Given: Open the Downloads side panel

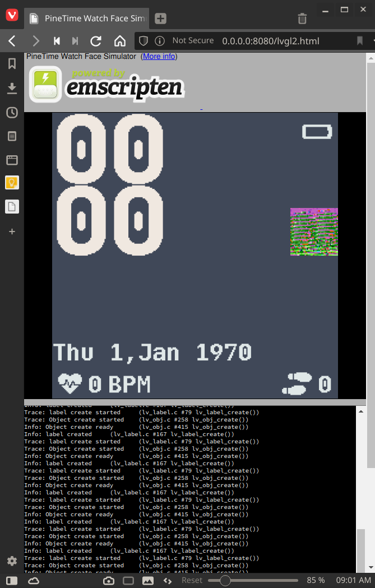Looking at the screenshot, I should [x=12, y=89].
